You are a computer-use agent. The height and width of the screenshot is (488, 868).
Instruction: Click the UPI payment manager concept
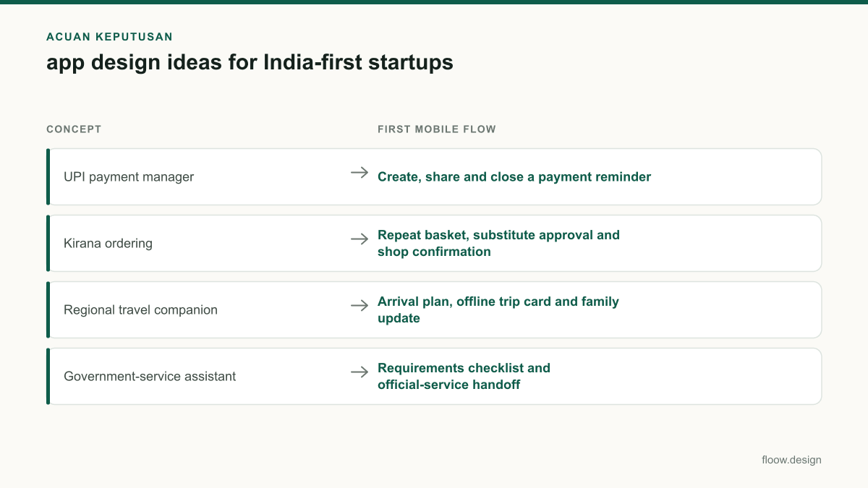coord(129,177)
